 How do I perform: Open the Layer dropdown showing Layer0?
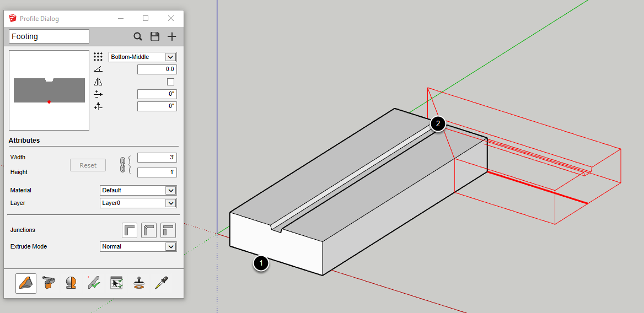pyautogui.click(x=138, y=203)
